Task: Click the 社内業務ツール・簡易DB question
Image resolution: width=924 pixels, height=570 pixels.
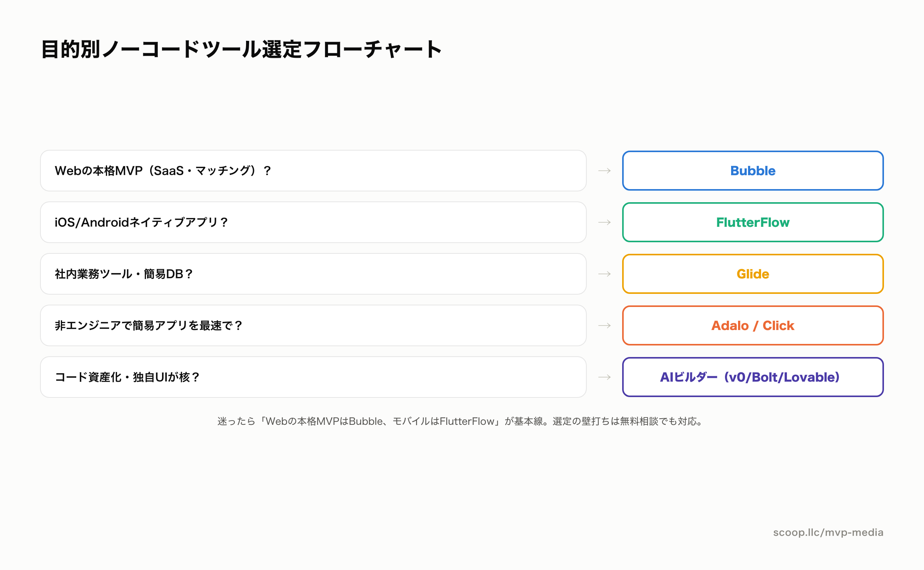Action: click(x=313, y=274)
